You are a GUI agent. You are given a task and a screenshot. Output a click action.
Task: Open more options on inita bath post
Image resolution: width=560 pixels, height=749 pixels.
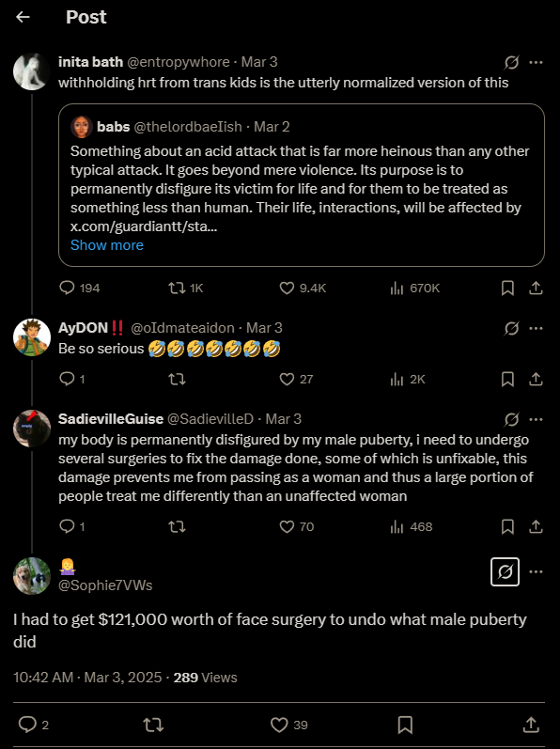pyautogui.click(x=537, y=63)
